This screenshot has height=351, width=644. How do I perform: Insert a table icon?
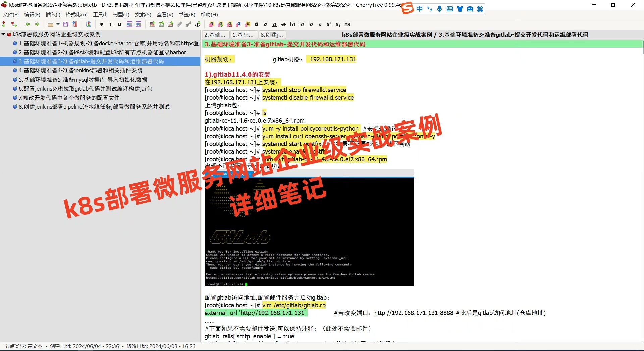161,24
